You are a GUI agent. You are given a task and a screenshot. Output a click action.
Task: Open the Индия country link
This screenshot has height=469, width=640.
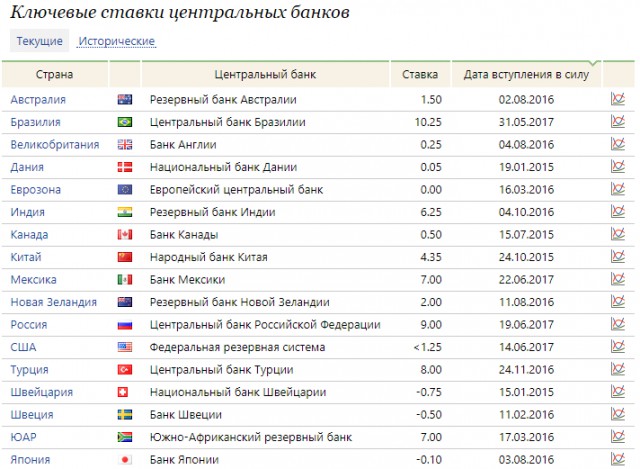coord(28,212)
